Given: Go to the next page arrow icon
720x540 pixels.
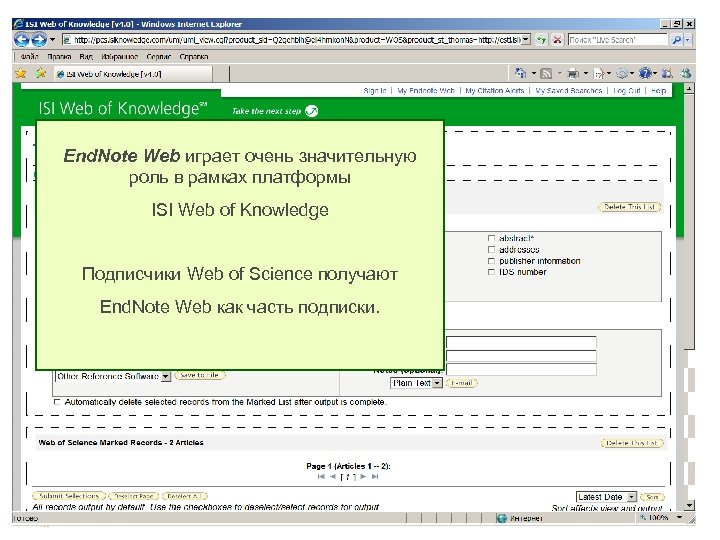Looking at the screenshot, I should (363, 477).
